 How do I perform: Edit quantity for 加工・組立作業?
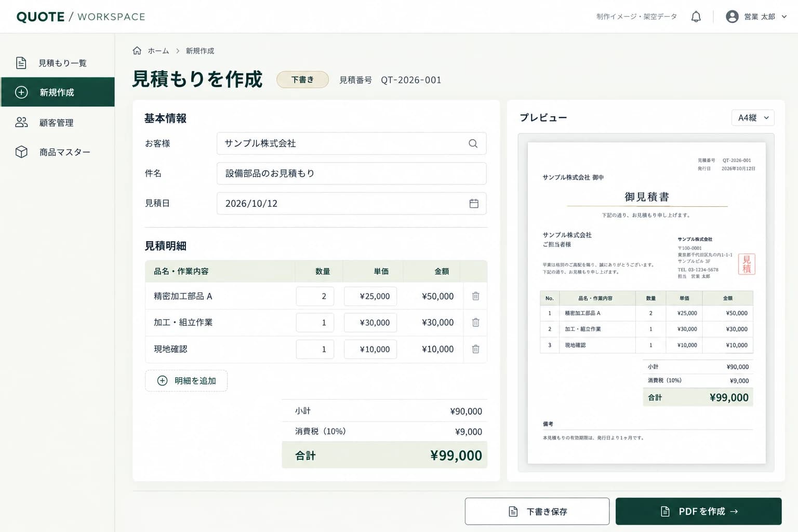(315, 323)
